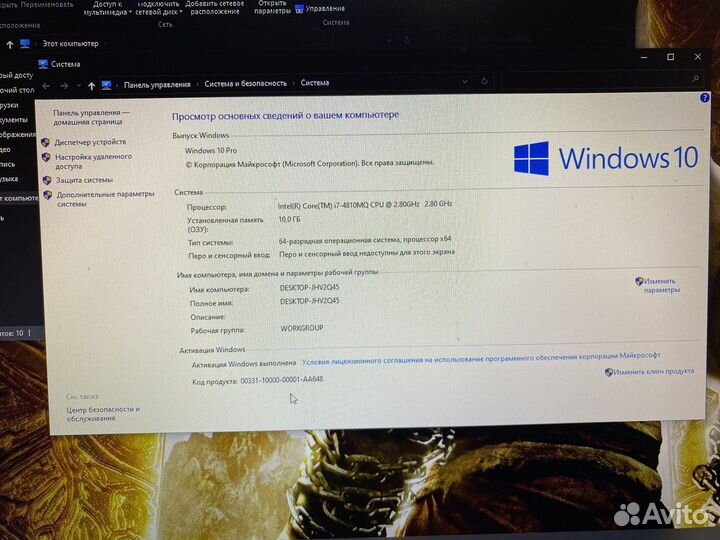This screenshot has width=720, height=540.
Task: Open 'Доступ к мультимедиа' ribbon dropdown
Action: (107, 8)
